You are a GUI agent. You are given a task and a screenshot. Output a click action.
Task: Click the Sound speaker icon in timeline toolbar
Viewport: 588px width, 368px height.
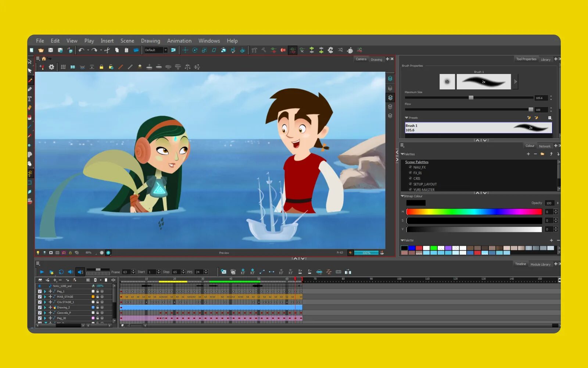pos(71,272)
